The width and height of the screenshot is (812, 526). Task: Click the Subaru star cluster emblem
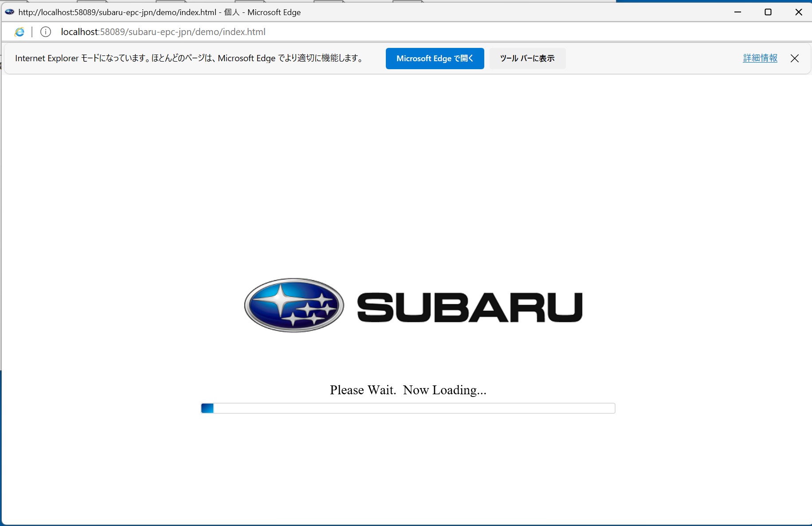click(293, 305)
